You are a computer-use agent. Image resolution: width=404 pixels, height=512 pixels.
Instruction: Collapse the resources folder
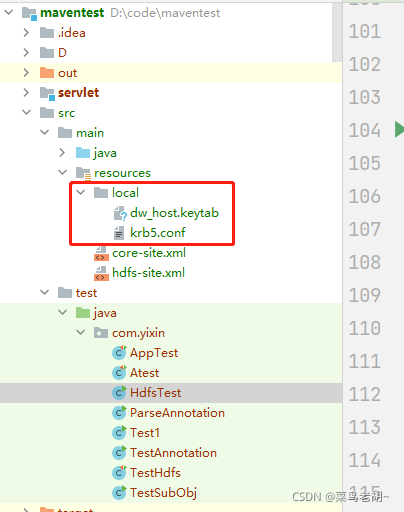click(x=62, y=172)
